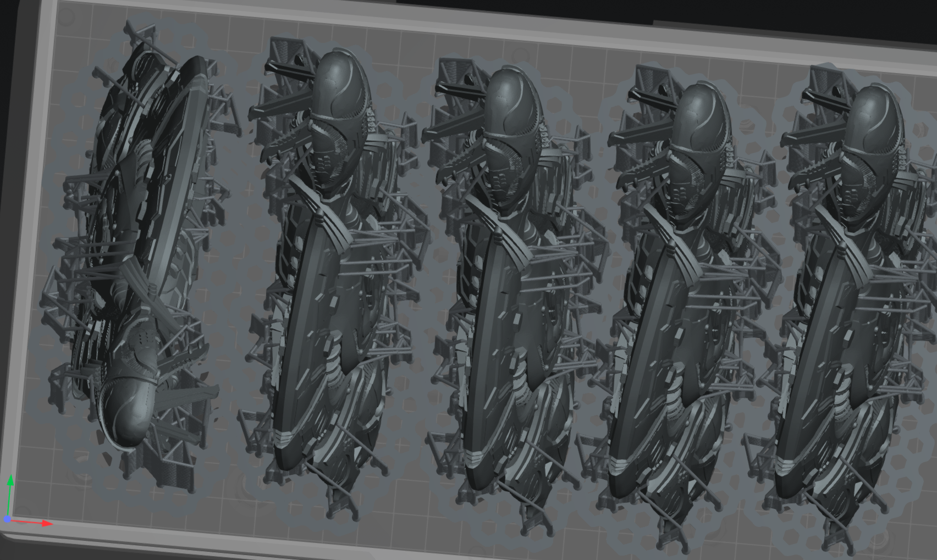Click the blue origin dot of the axis gizmo
This screenshot has height=560, width=937.
coord(7,519)
